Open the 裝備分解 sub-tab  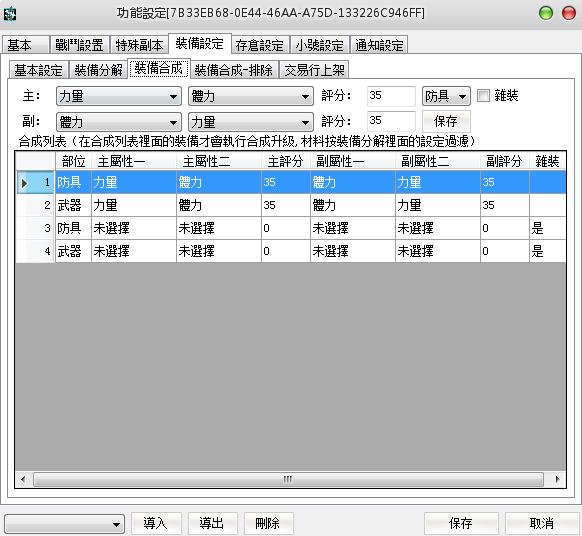[99, 70]
